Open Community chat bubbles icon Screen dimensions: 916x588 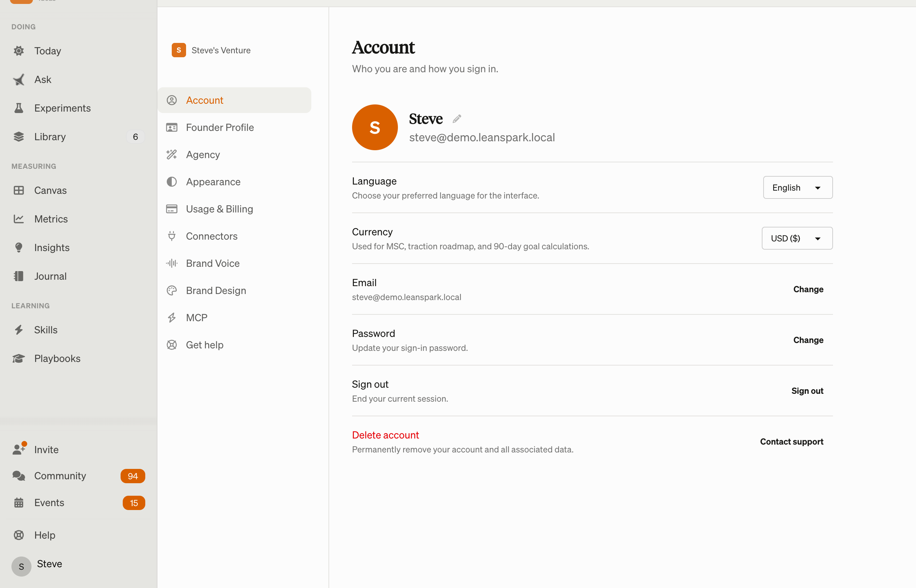click(19, 475)
